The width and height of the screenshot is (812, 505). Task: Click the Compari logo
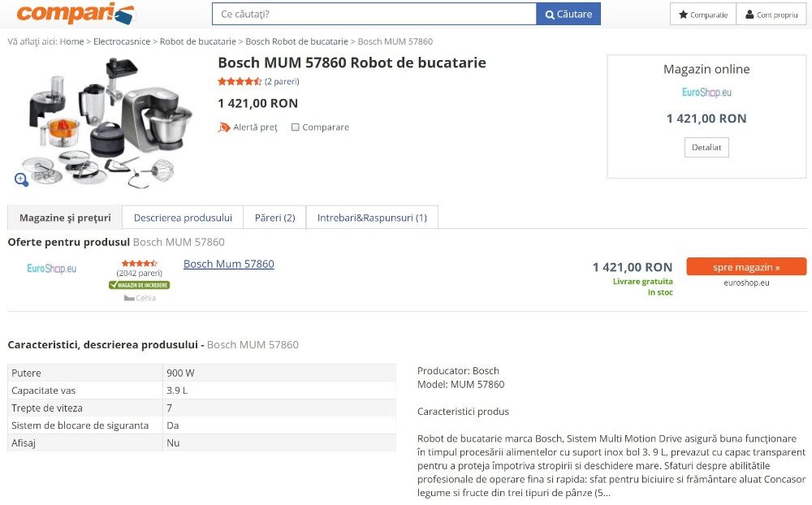coord(75,14)
